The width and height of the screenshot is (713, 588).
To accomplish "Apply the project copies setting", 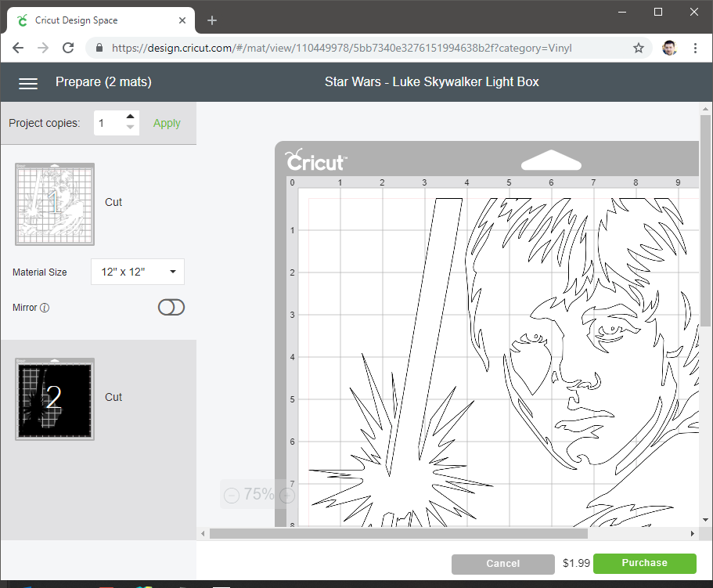I will (x=167, y=123).
